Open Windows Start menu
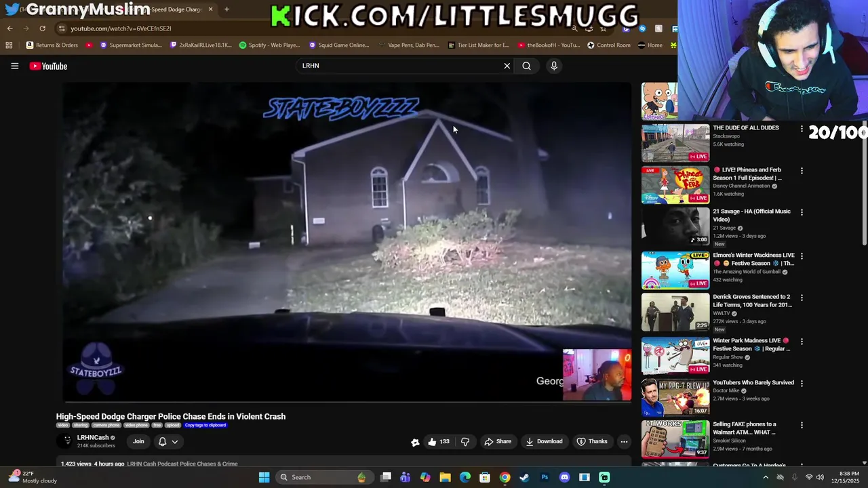This screenshot has height=488, width=868. (x=264, y=477)
